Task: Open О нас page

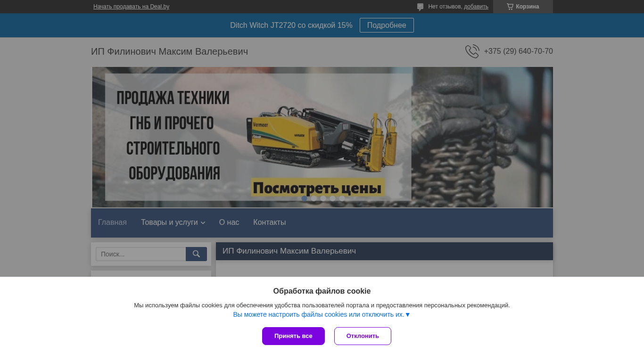Action: point(229,222)
